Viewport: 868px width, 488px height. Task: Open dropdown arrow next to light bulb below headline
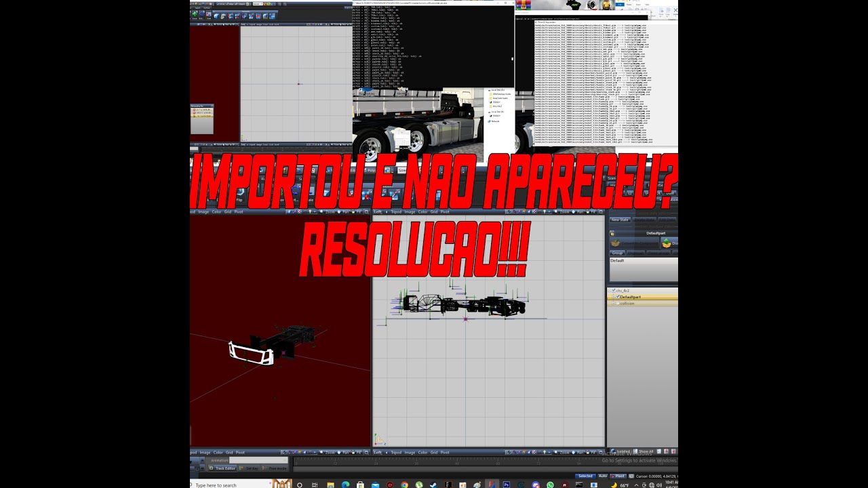click(x=549, y=211)
